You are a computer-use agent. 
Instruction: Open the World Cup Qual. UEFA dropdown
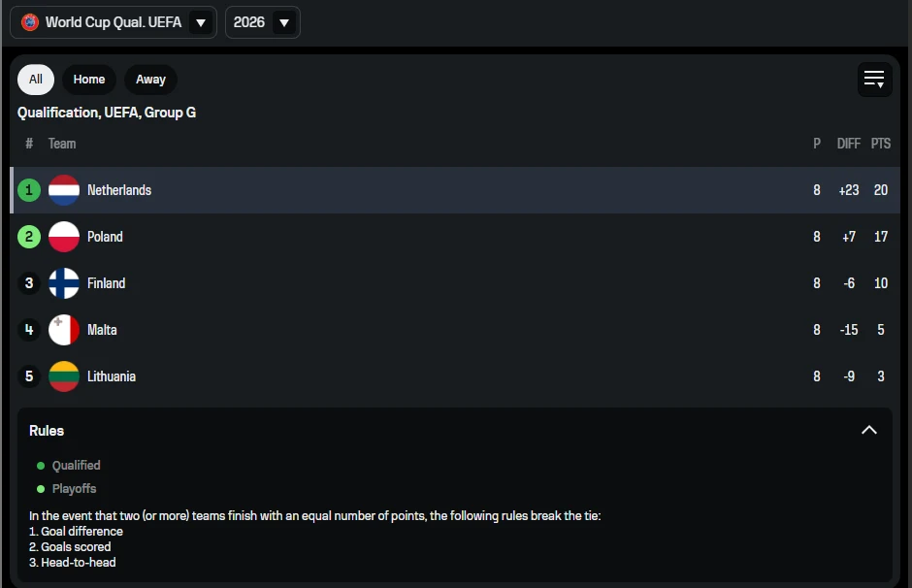(x=201, y=22)
